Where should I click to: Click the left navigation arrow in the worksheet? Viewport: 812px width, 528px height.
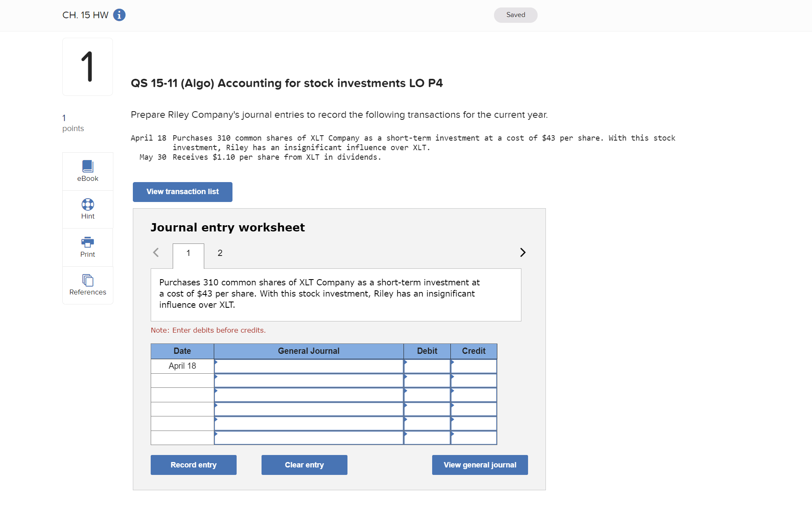[x=156, y=252]
